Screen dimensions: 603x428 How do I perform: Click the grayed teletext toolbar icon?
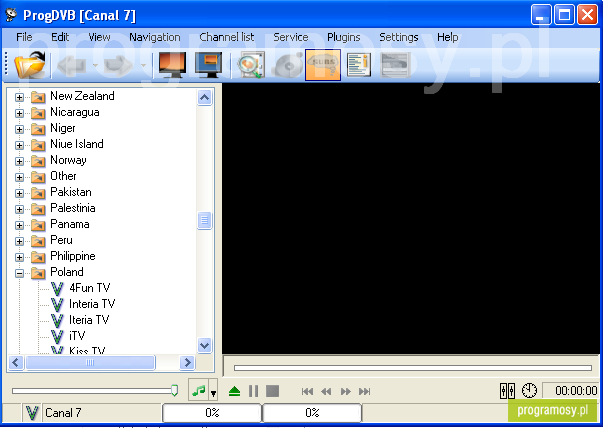tap(395, 65)
